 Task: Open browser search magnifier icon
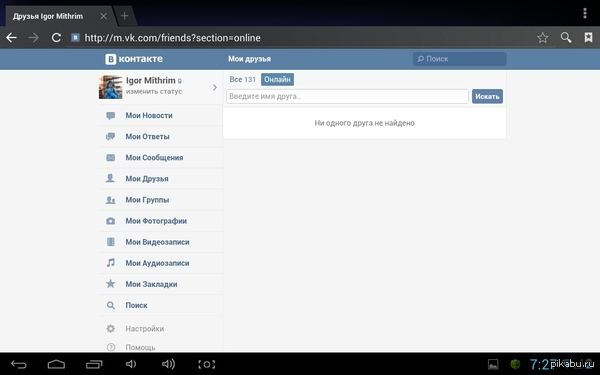[x=566, y=38]
